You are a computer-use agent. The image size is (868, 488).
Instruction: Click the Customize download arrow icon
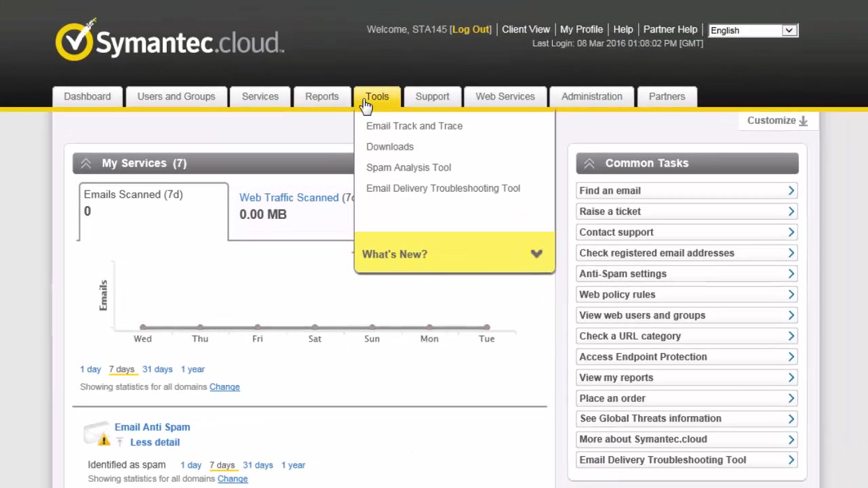[x=803, y=121]
